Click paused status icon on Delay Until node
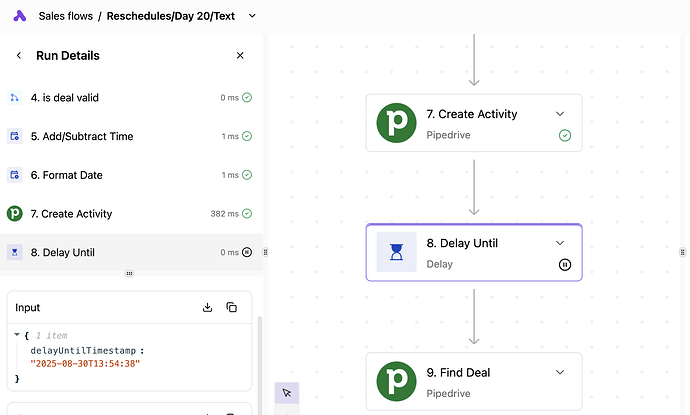Image resolution: width=690 pixels, height=415 pixels. click(x=565, y=265)
